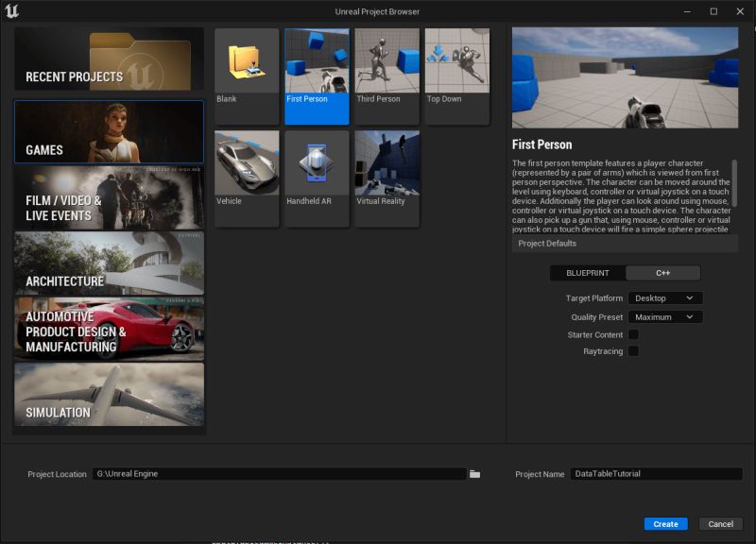Click the Cancel button
This screenshot has width=756, height=544.
[x=721, y=523]
